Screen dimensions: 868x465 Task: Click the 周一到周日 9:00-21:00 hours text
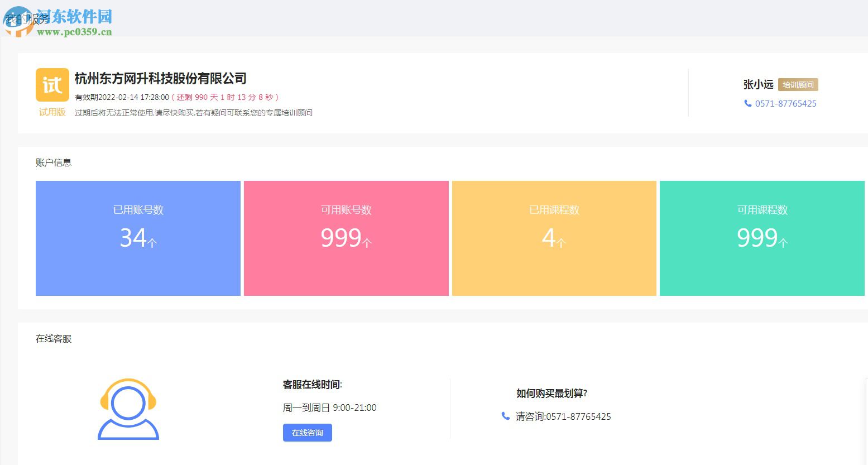tap(330, 408)
